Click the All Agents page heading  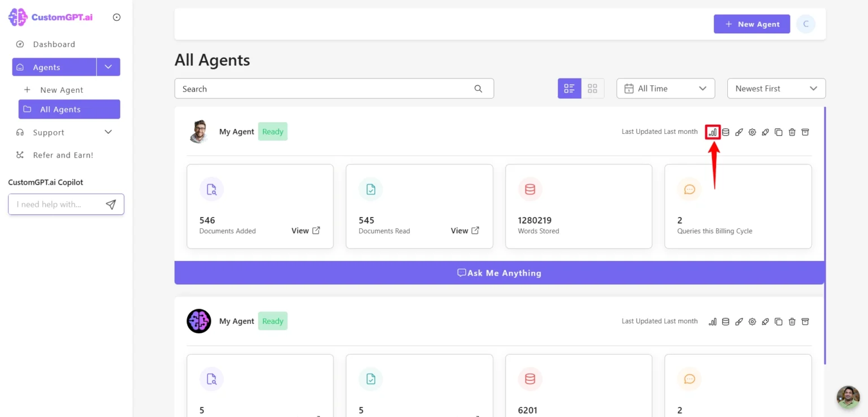(x=212, y=60)
